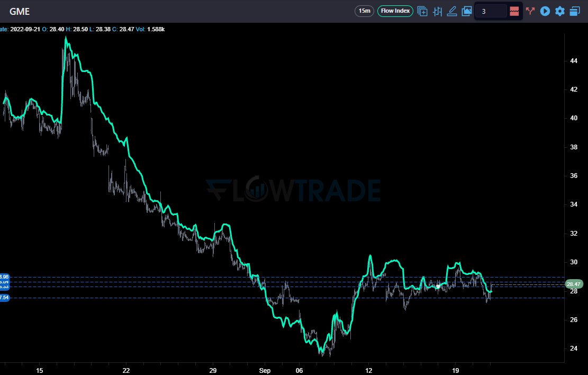
Task: Click the blue play button
Action: click(x=545, y=11)
